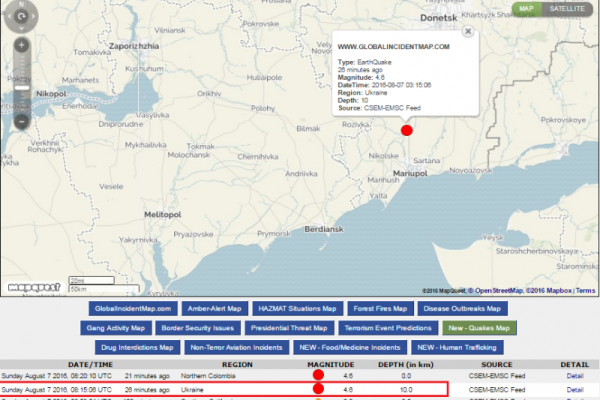Open Detail link for Northern Colombia quake
Viewport: 600px width, 400px height.
pos(574,375)
